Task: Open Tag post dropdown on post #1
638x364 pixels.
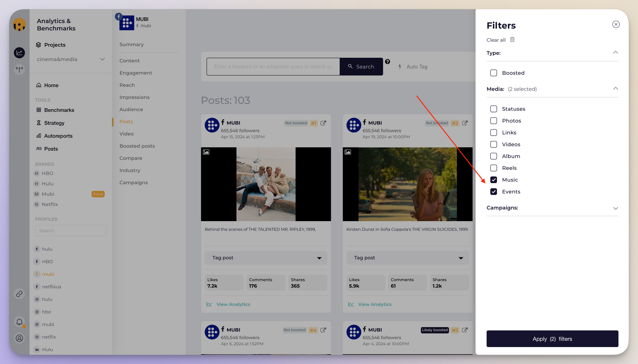Action: [x=266, y=258]
